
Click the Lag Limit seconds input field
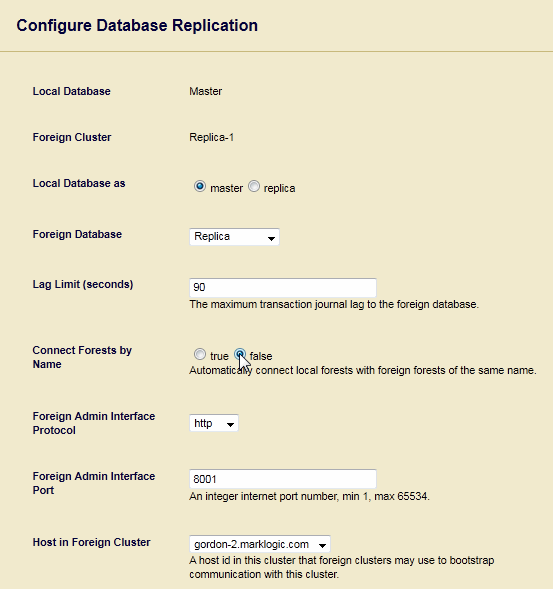click(283, 288)
